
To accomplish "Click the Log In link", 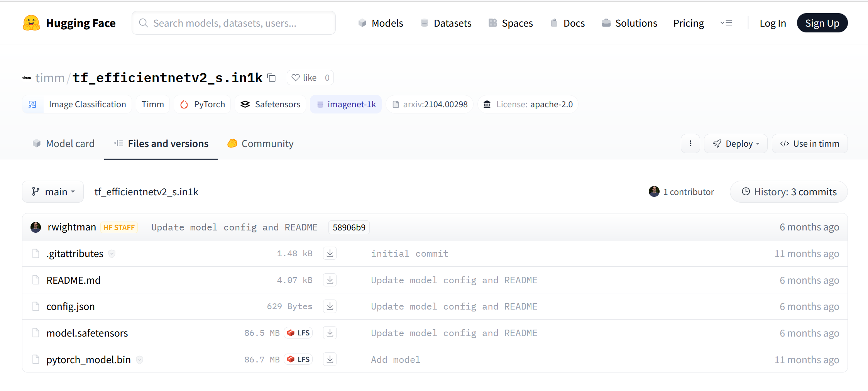I will pos(773,23).
